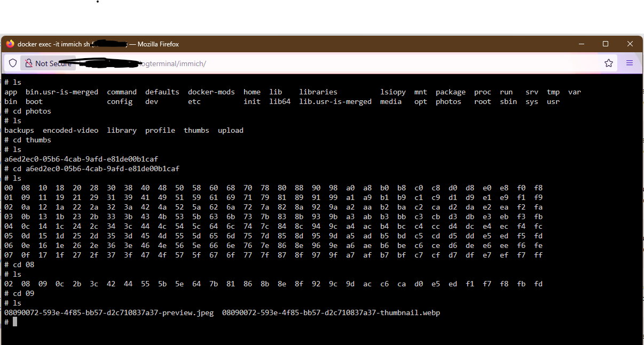The image size is (644, 345).
Task: Click the 'cd photos' command line
Action: coord(28,111)
